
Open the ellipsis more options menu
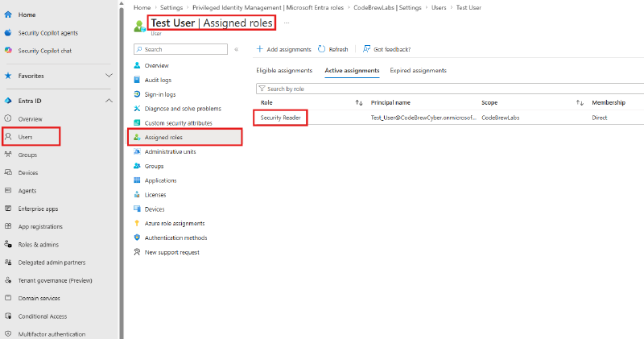[287, 23]
